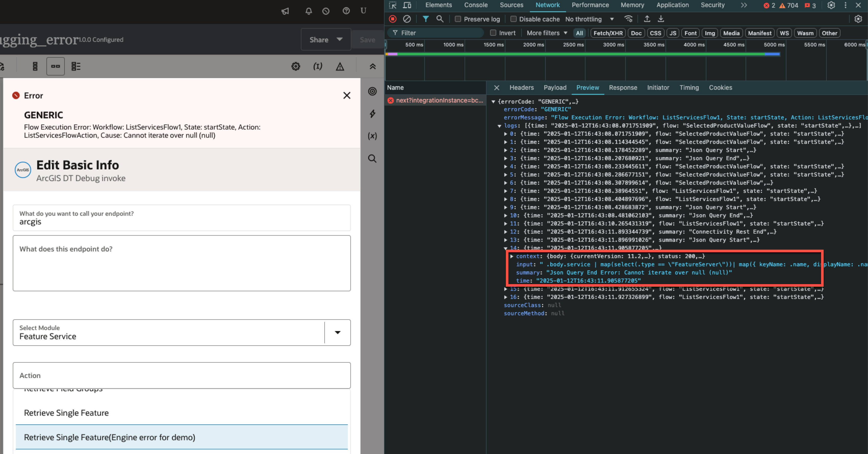Click the lightning bolt sidebar icon
The image size is (868, 454).
(372, 114)
